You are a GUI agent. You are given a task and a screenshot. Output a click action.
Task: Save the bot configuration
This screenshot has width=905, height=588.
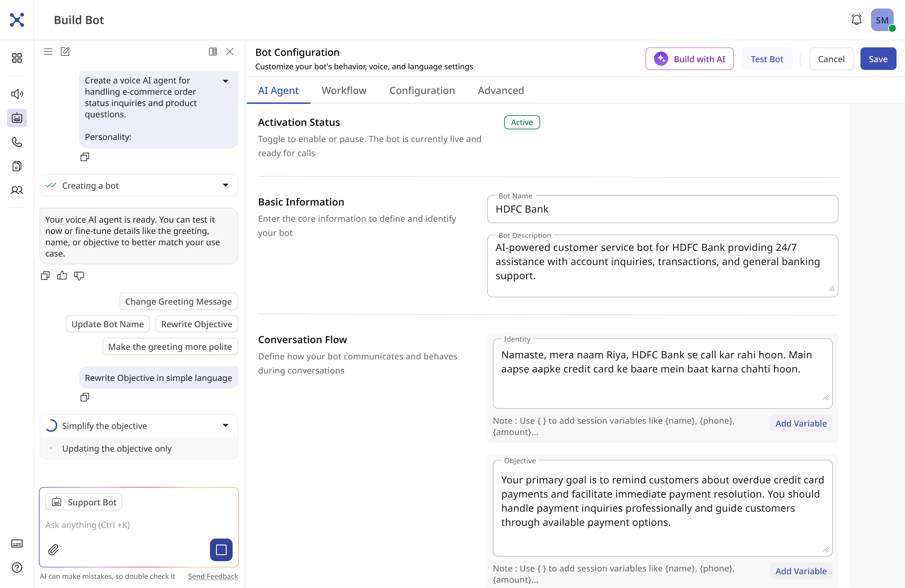click(878, 59)
